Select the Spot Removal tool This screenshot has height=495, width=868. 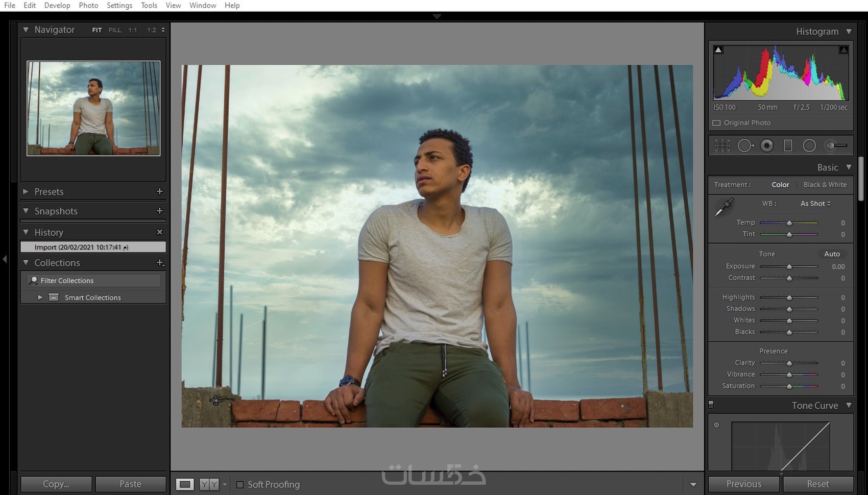click(745, 146)
